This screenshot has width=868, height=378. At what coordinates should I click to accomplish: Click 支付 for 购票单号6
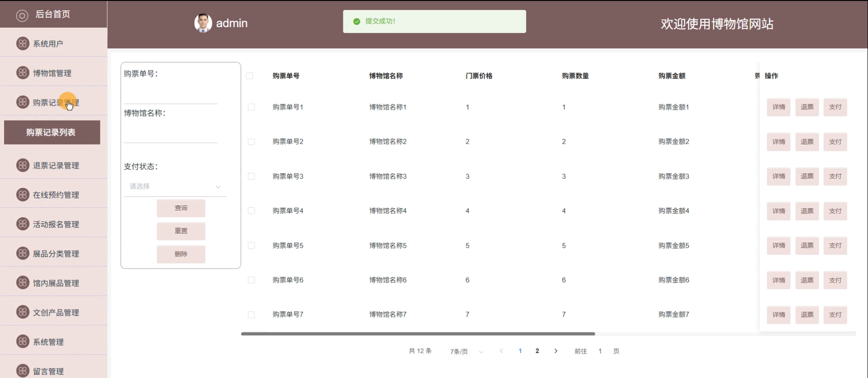pos(835,280)
